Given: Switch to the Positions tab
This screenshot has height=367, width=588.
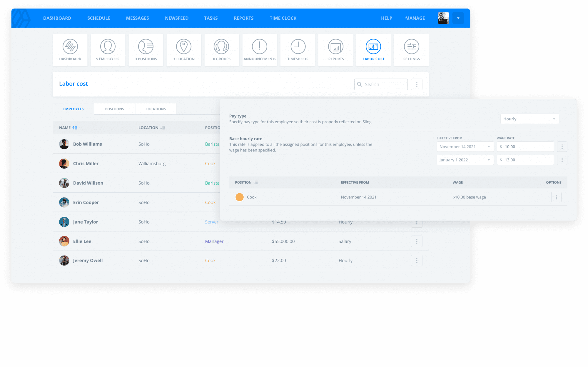Looking at the screenshot, I should point(114,109).
